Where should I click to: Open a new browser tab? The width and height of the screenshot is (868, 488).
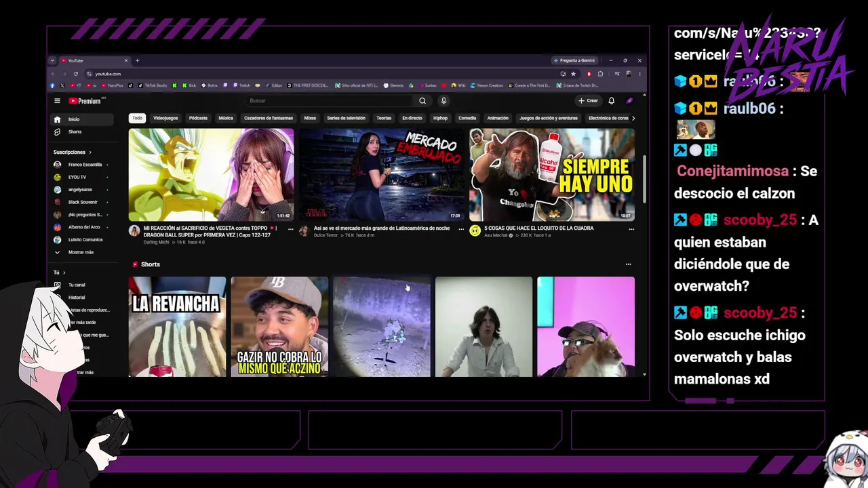point(137,60)
